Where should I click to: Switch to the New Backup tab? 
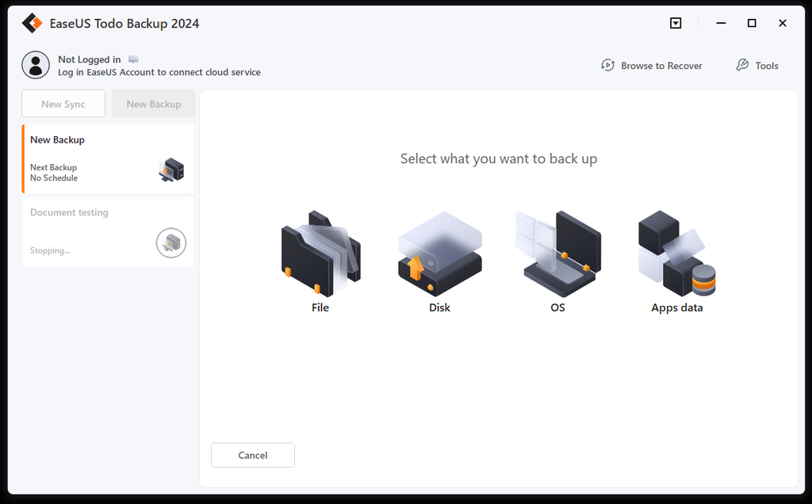153,103
